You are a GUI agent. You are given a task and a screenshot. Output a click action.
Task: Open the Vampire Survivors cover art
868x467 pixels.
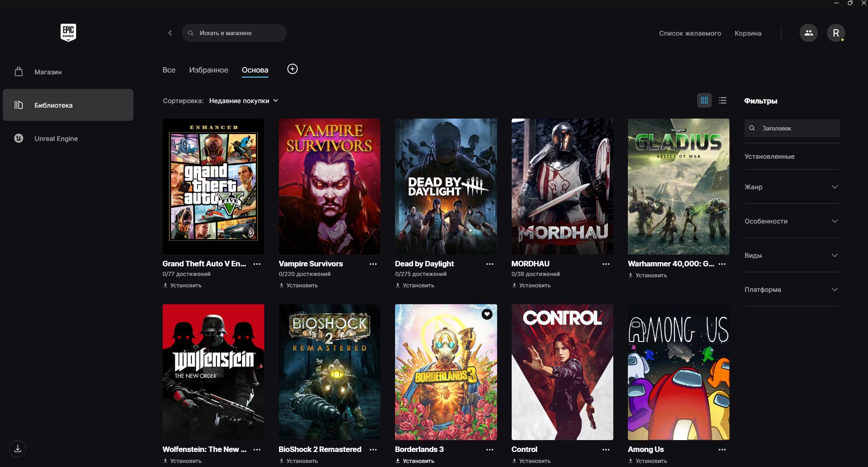pyautogui.click(x=329, y=187)
